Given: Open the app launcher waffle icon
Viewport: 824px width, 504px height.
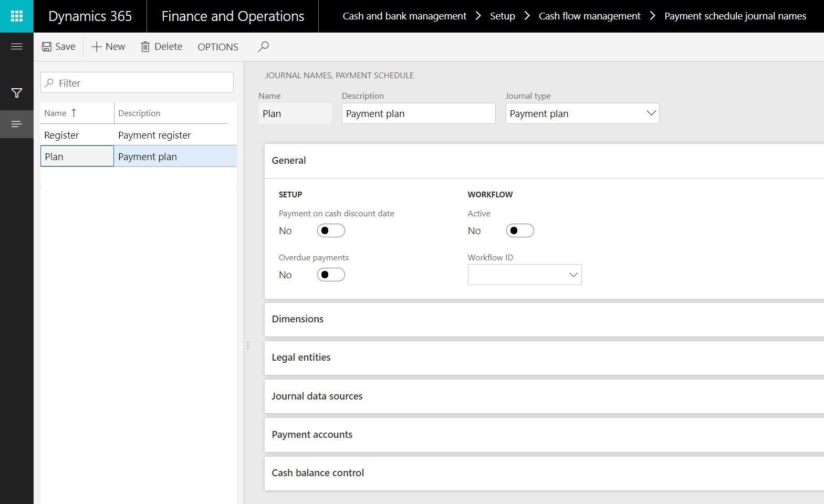Looking at the screenshot, I should [17, 16].
